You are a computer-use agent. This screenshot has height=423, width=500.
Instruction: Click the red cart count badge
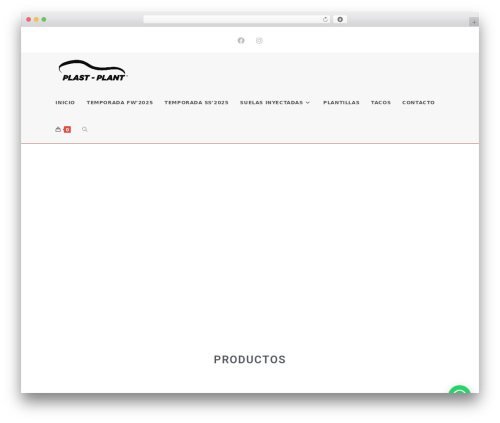tap(67, 129)
